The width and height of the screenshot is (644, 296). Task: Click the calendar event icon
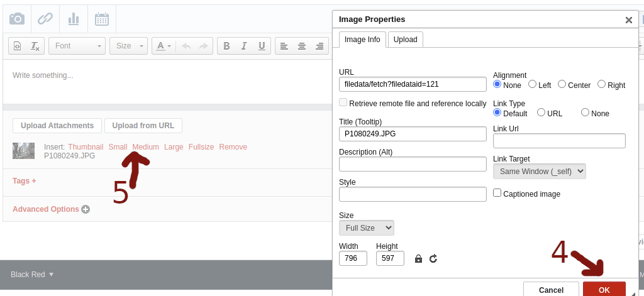[101, 19]
